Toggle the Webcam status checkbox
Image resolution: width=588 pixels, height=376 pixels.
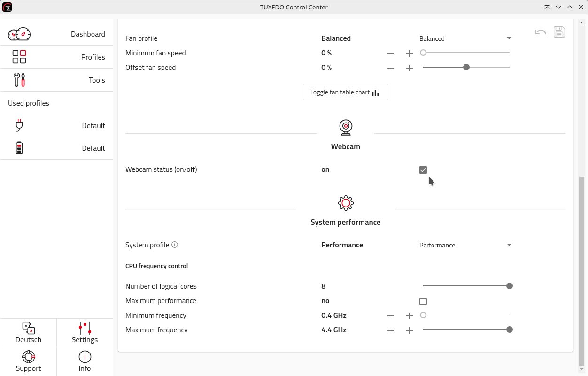[423, 170]
